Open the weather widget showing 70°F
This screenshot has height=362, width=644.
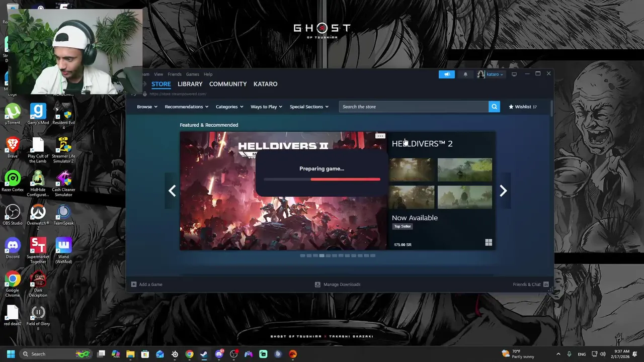click(x=518, y=354)
